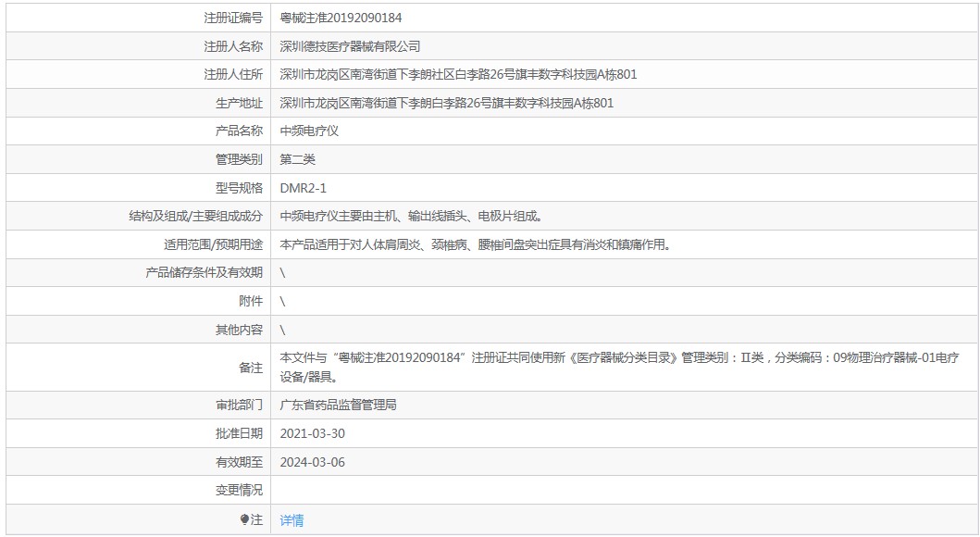Screen dimensions: 980x537
Task: Select approving department 广东省药品监督管理局
Action: (x=338, y=406)
